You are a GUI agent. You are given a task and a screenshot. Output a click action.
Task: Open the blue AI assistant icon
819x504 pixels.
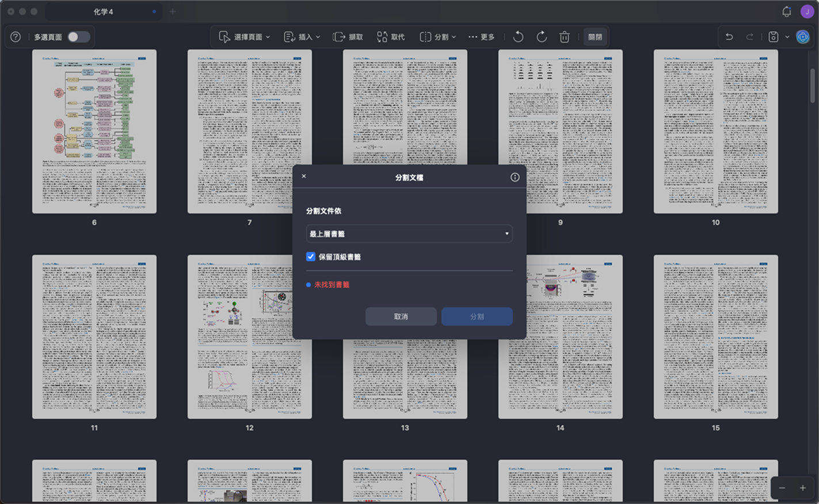tap(802, 37)
